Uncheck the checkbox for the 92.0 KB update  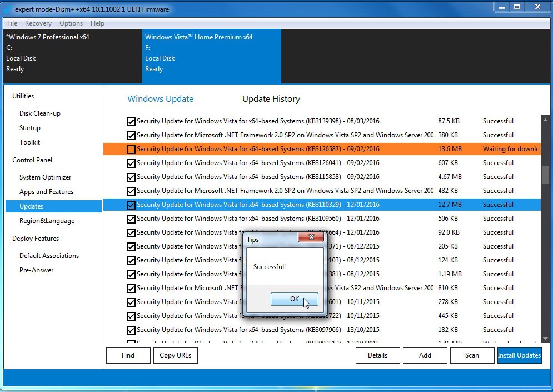click(x=131, y=232)
